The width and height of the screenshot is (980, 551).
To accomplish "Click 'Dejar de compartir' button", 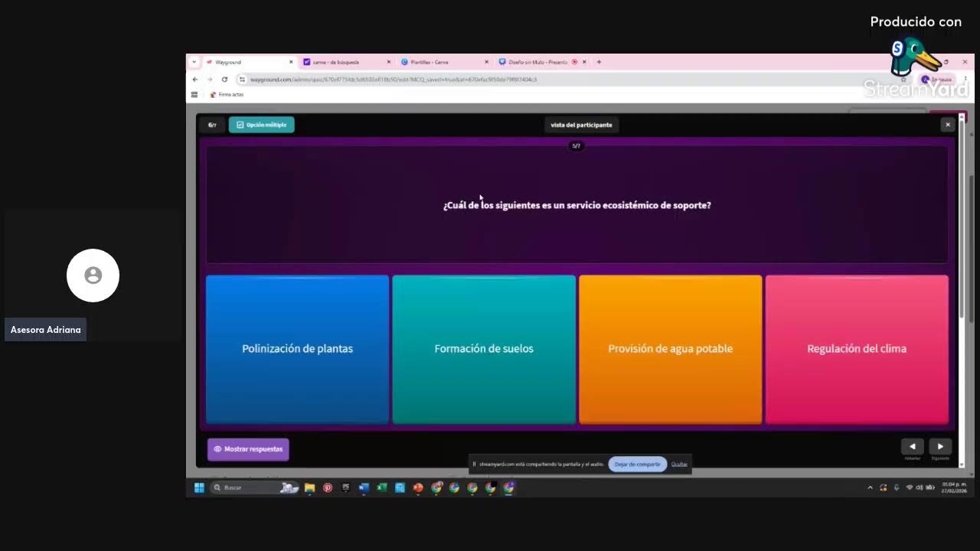I will tap(637, 465).
